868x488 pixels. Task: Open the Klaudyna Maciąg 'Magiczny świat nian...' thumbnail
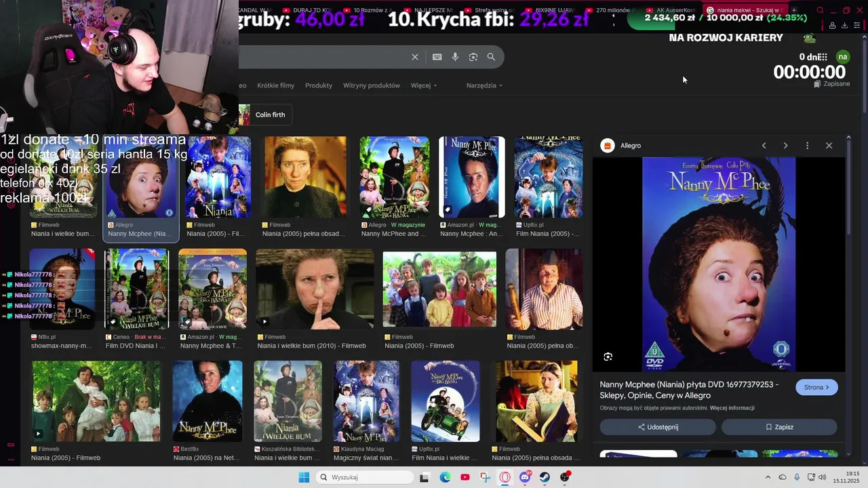(x=366, y=401)
